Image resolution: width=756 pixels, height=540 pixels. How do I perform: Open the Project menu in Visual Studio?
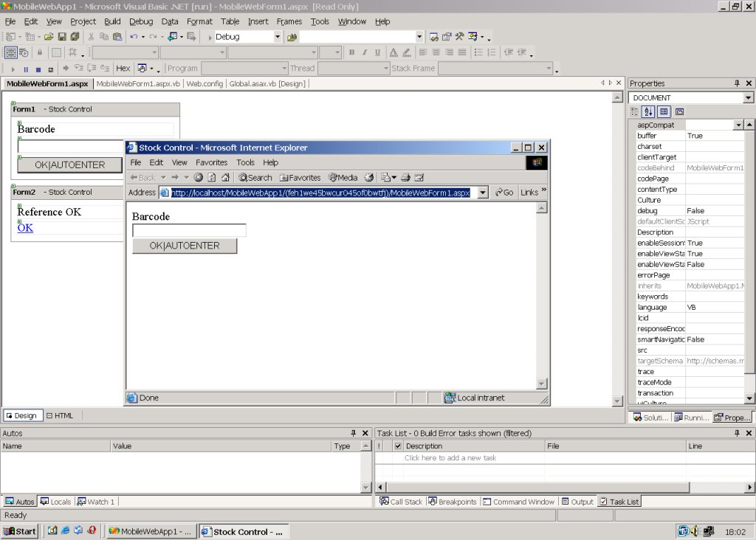pyautogui.click(x=83, y=21)
